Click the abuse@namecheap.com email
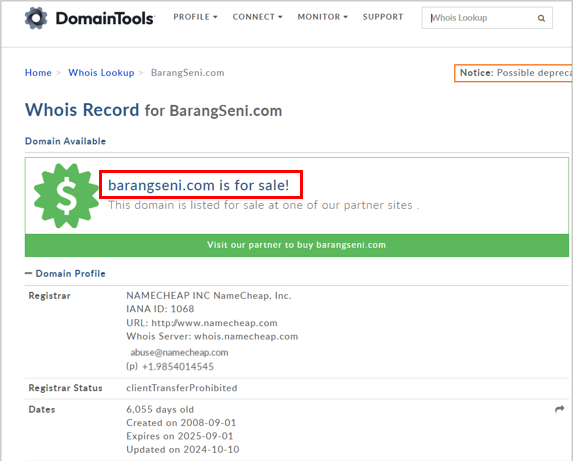 pos(179,352)
